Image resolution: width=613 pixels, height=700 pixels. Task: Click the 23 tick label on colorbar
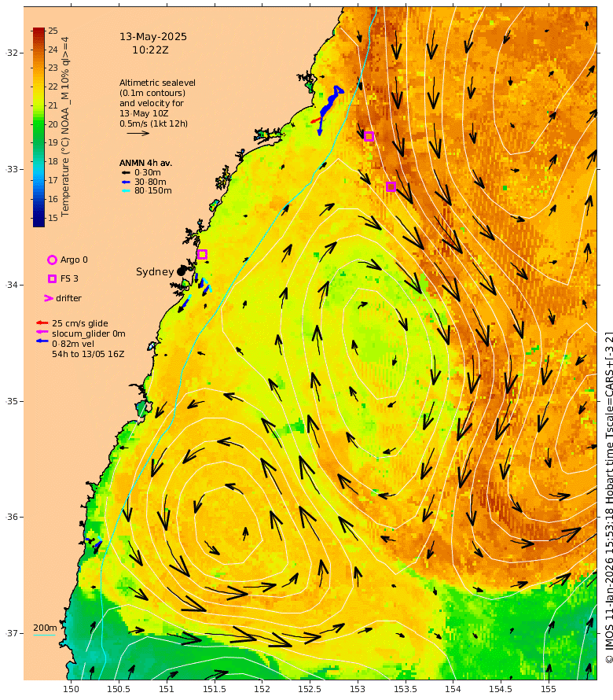tap(53, 68)
